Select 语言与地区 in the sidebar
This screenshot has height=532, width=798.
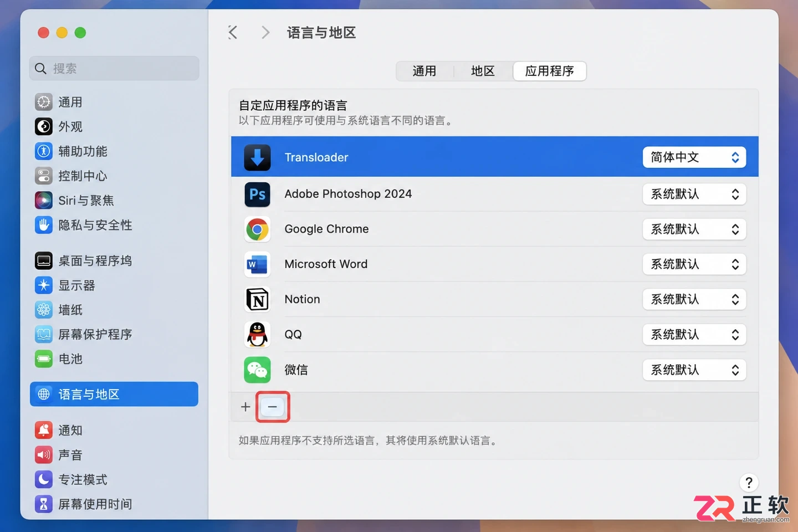(x=114, y=394)
